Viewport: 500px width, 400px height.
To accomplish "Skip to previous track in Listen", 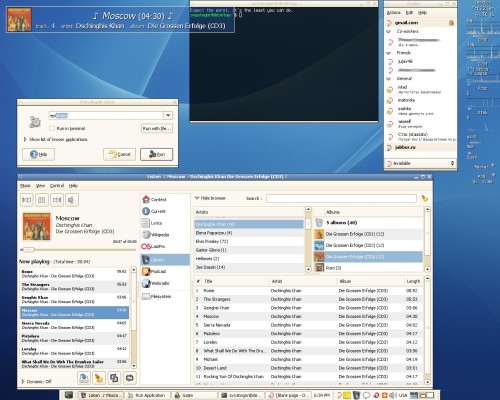I will [27, 200].
